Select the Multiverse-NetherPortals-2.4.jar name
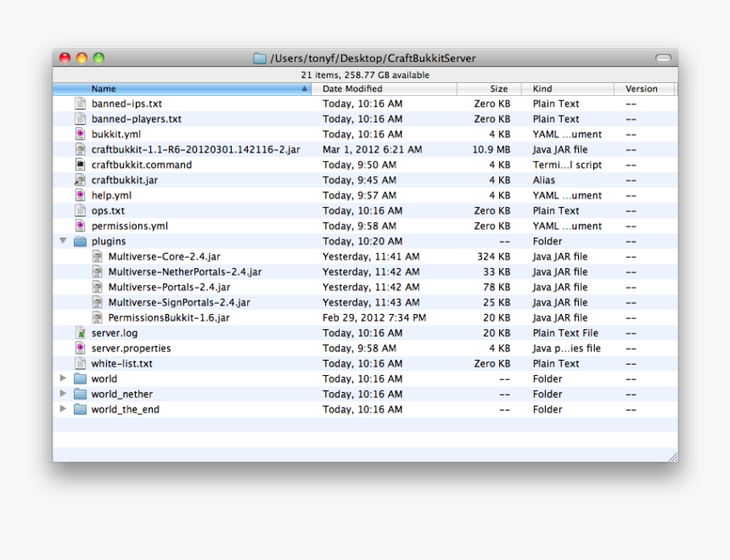 tap(185, 272)
